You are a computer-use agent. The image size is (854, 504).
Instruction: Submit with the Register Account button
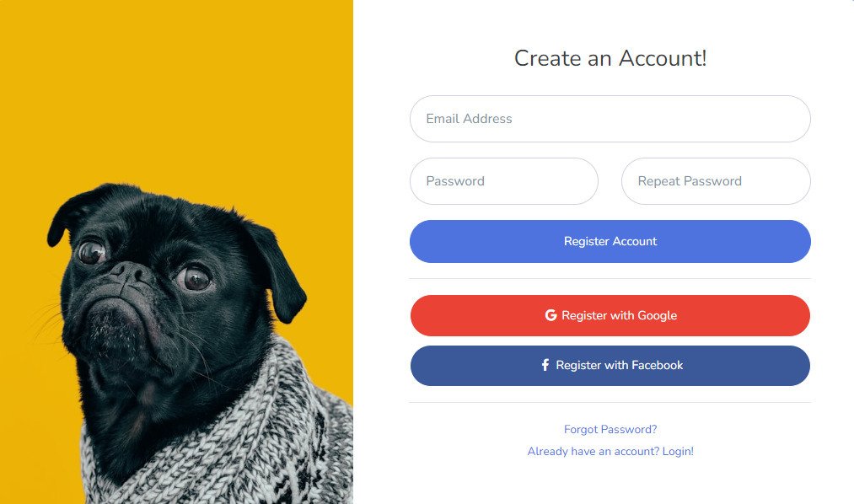(610, 242)
